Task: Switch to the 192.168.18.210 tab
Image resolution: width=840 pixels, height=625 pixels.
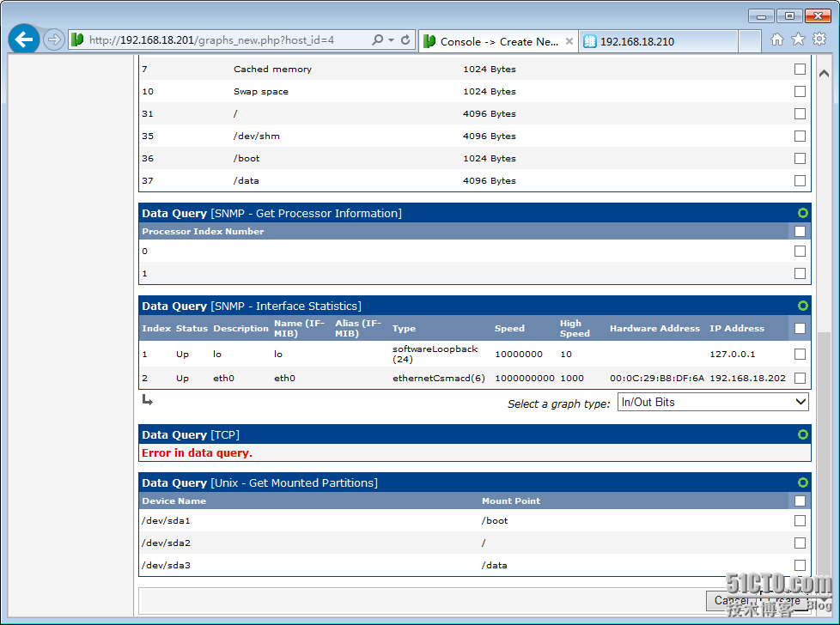Action: point(659,41)
